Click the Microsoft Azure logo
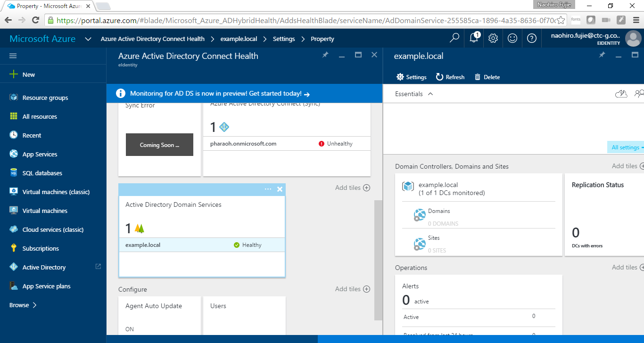Viewport: 644px width, 343px height. point(42,39)
